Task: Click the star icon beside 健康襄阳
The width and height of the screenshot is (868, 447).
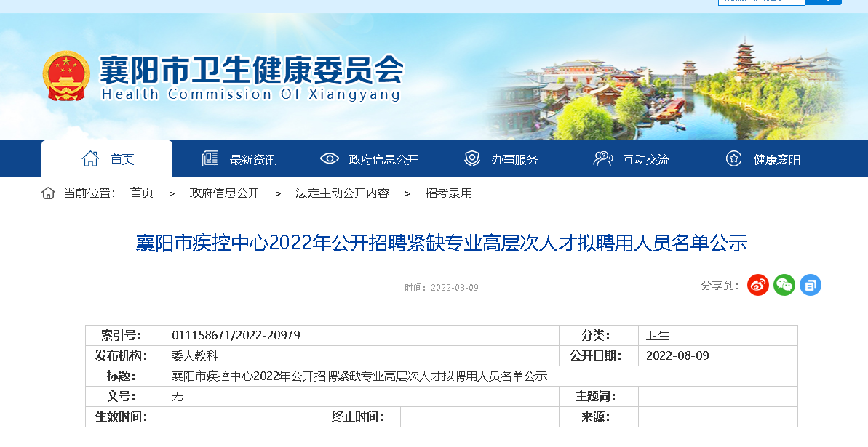Action: (733, 158)
